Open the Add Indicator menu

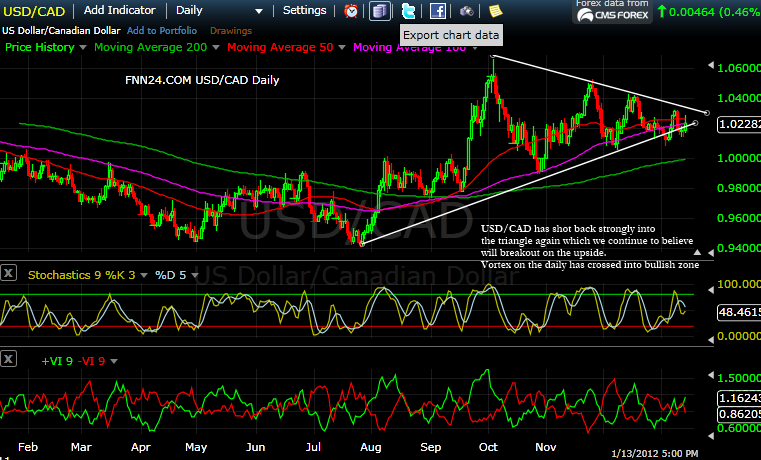(x=122, y=10)
